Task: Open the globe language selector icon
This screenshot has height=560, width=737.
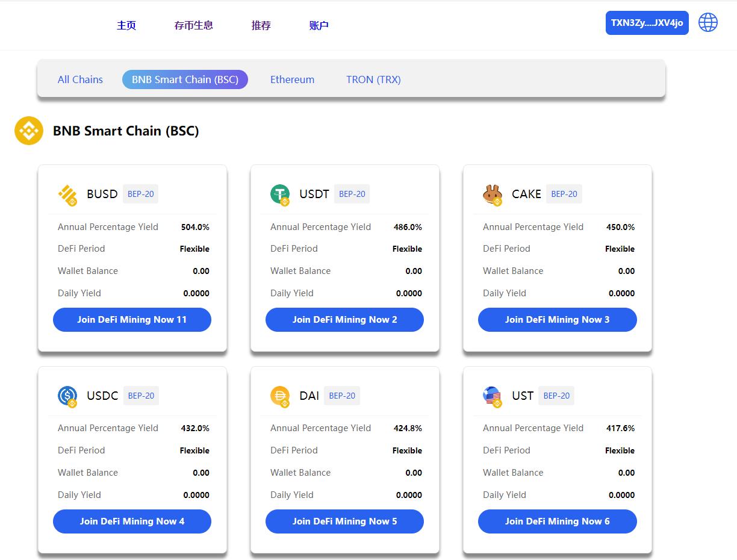Action: (708, 22)
